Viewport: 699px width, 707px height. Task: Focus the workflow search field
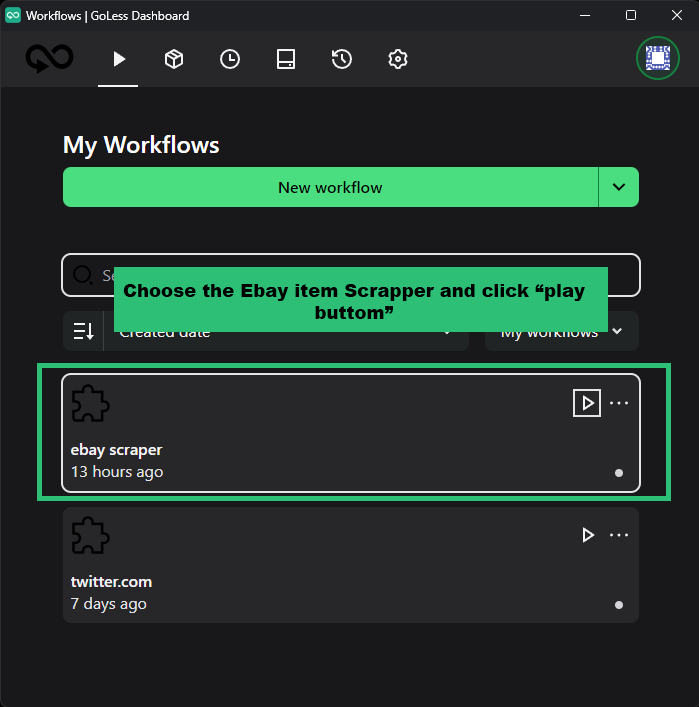point(351,275)
